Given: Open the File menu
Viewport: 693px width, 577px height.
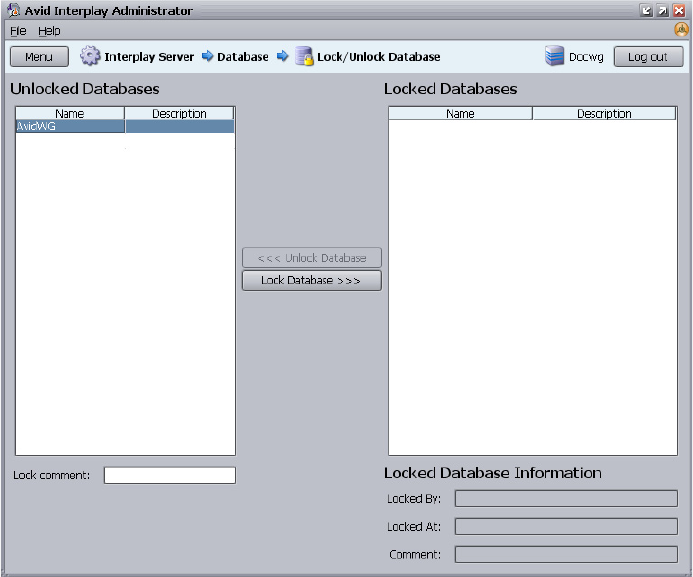Looking at the screenshot, I should [x=18, y=31].
